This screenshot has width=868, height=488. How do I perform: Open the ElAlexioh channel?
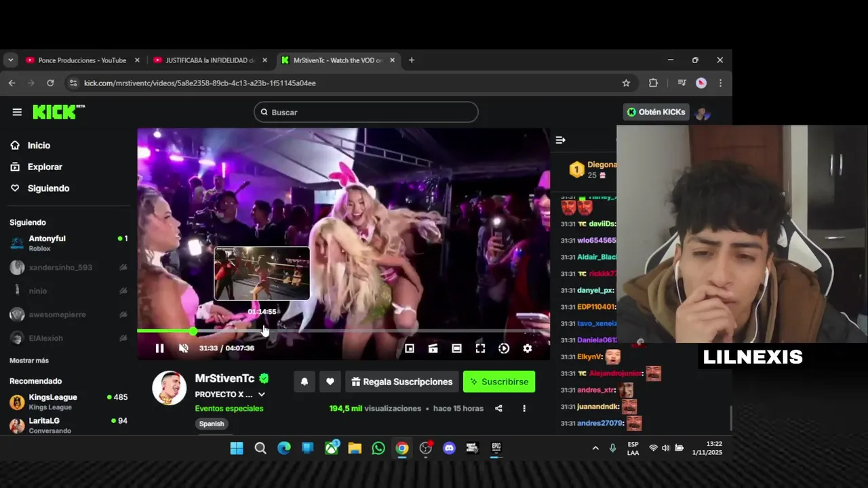tap(68, 338)
